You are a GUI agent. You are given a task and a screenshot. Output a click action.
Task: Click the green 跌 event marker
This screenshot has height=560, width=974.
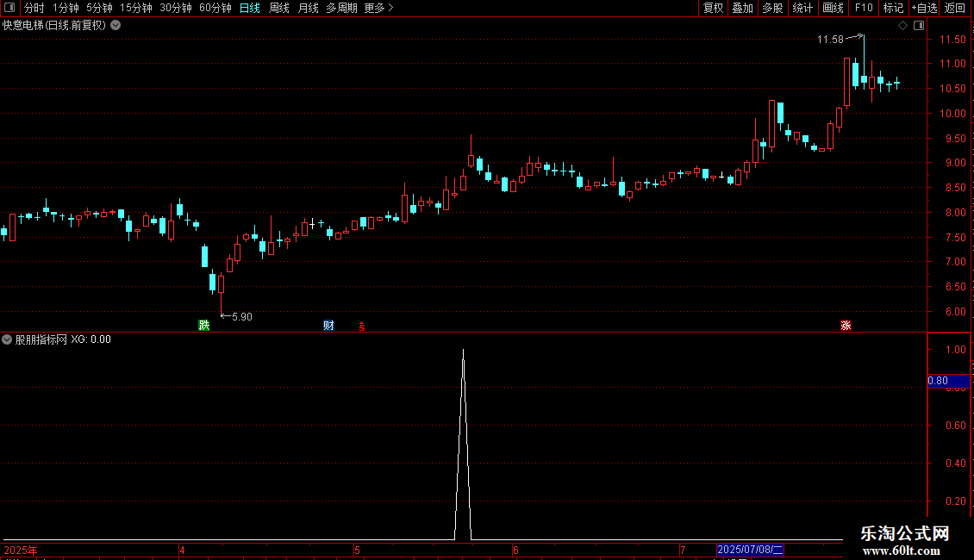tap(203, 326)
